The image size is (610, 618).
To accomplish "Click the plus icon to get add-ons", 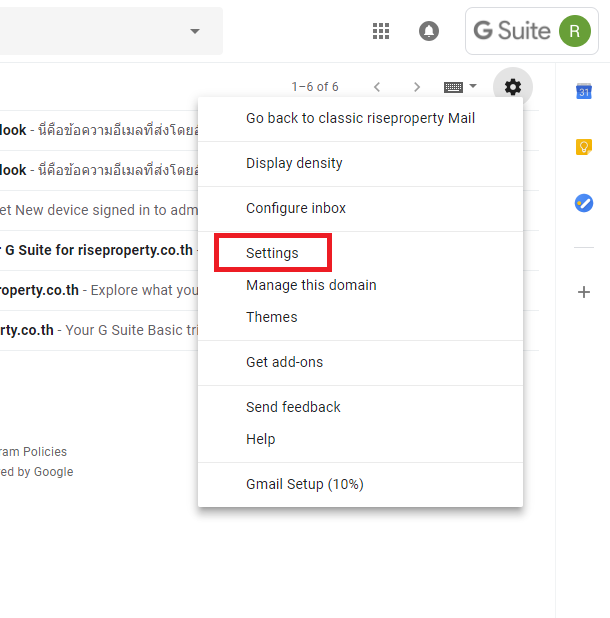I will [x=584, y=292].
